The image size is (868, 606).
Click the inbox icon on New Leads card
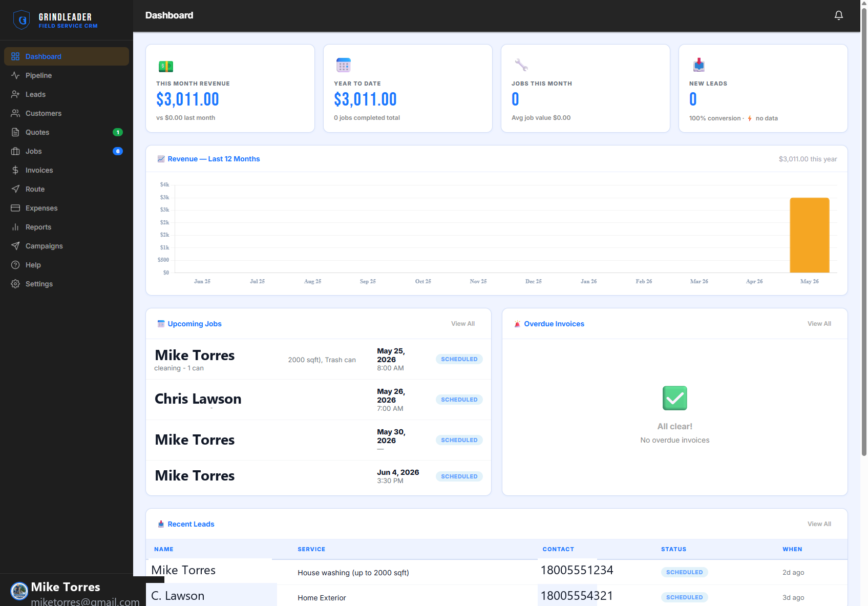699,65
